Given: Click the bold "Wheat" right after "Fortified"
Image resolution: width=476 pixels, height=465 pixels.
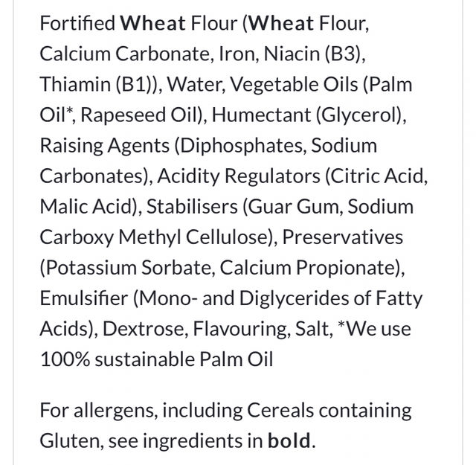Looking at the screenshot, I should (x=152, y=23).
